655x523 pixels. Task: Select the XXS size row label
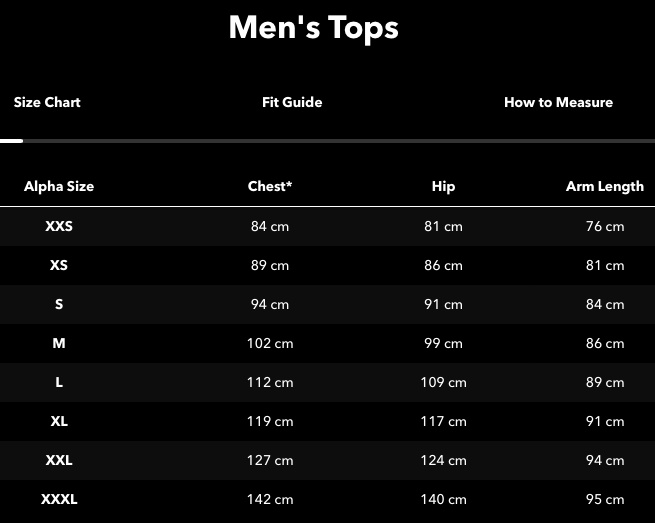click(x=59, y=226)
